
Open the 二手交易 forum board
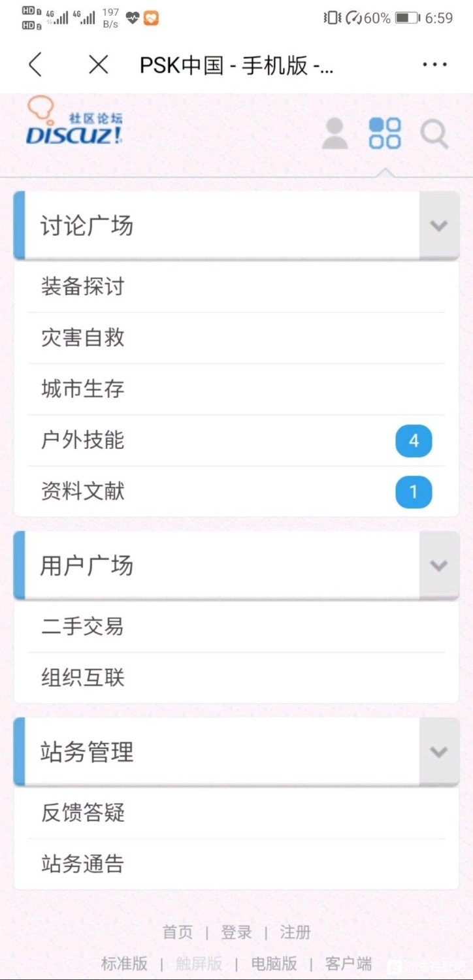click(236, 627)
